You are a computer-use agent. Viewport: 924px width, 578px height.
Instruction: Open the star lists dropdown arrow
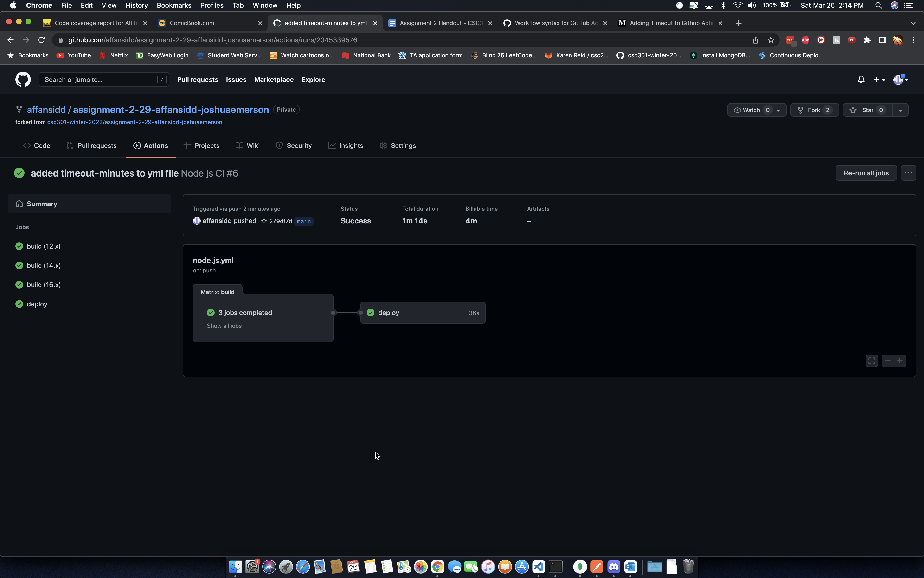point(900,110)
